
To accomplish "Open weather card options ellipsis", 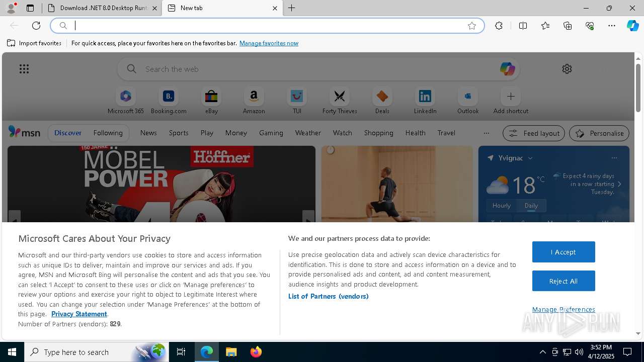I will (x=614, y=158).
